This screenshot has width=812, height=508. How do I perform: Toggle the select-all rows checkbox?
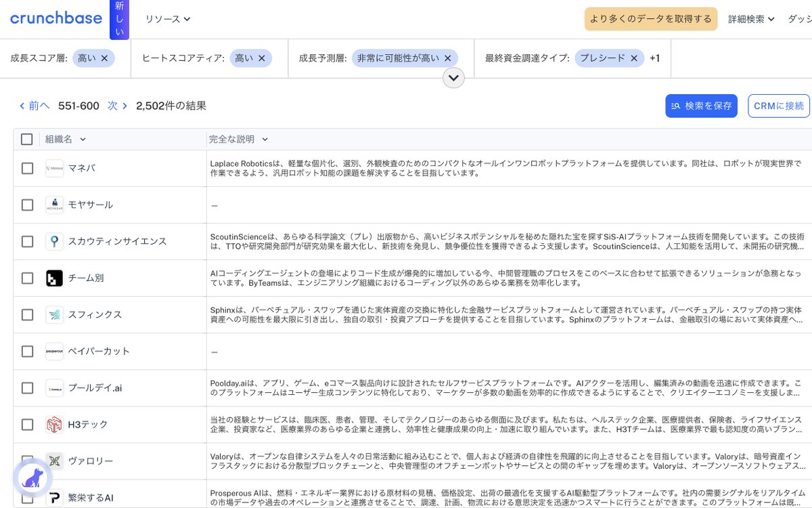tap(27, 139)
